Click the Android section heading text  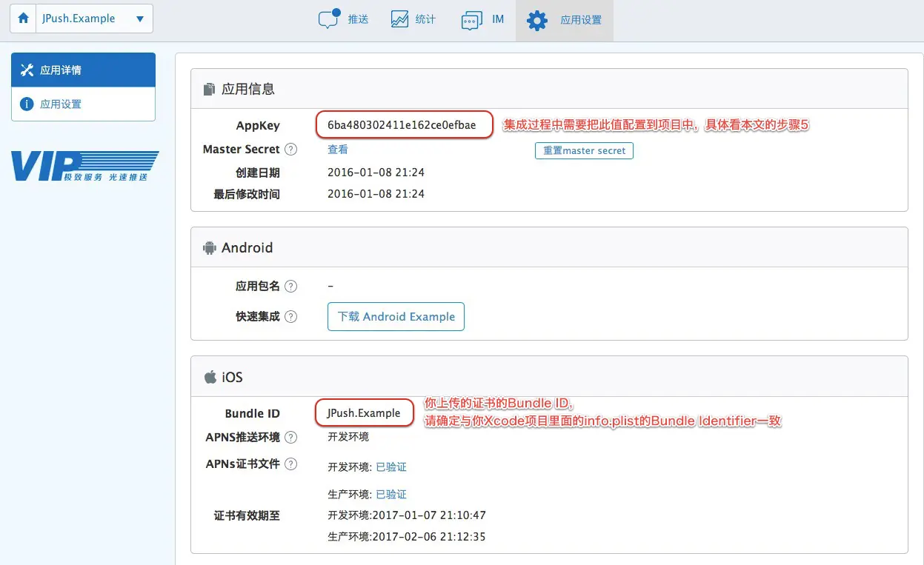tap(247, 248)
